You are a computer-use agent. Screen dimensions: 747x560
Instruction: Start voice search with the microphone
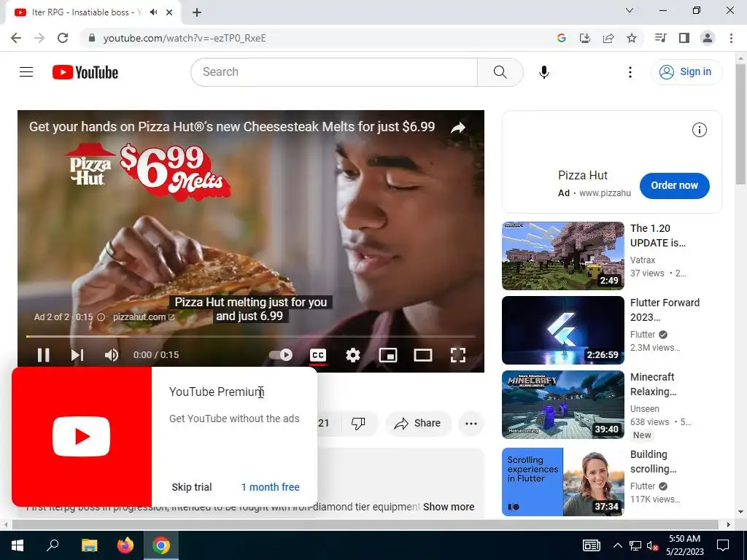(543, 72)
